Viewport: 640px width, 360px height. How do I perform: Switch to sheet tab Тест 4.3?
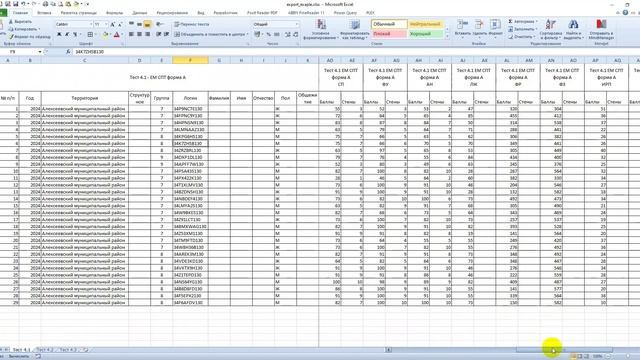click(x=68, y=350)
